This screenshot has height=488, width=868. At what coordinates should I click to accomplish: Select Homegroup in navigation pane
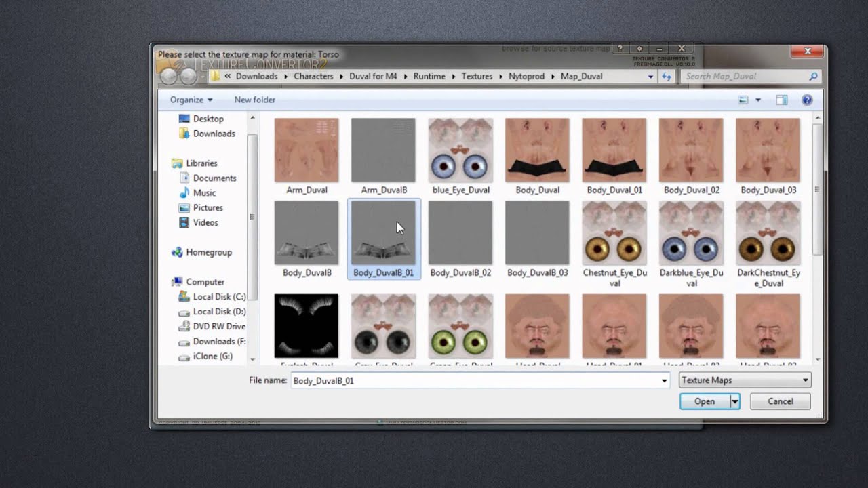[201, 252]
